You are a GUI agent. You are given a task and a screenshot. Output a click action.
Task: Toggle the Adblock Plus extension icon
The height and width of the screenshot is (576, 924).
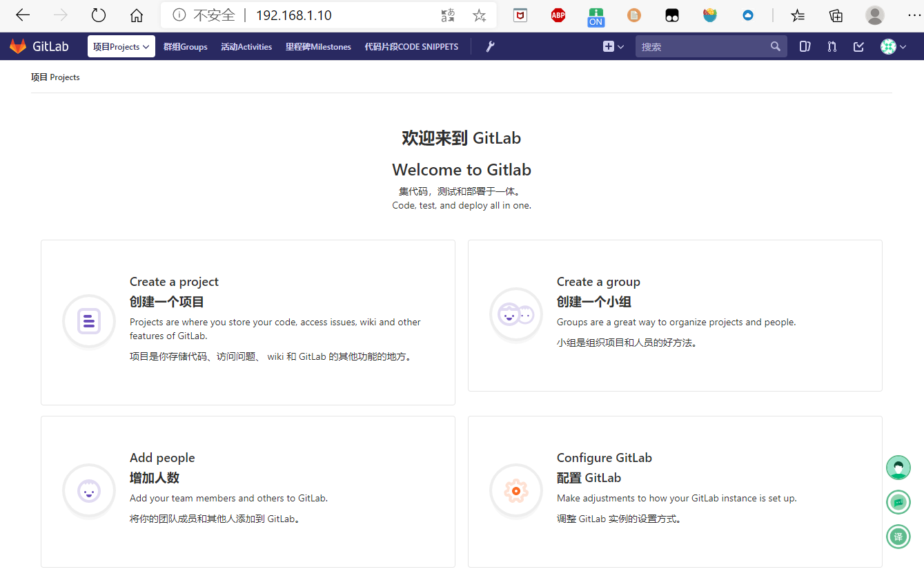tap(558, 15)
